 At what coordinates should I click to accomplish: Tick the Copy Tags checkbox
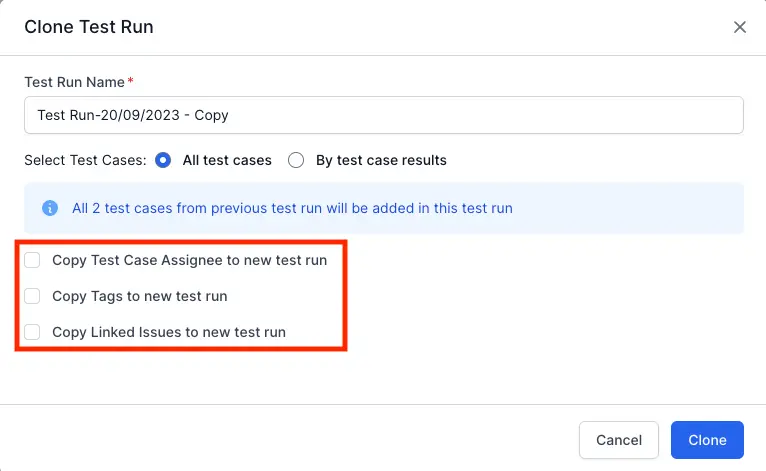click(x=33, y=296)
